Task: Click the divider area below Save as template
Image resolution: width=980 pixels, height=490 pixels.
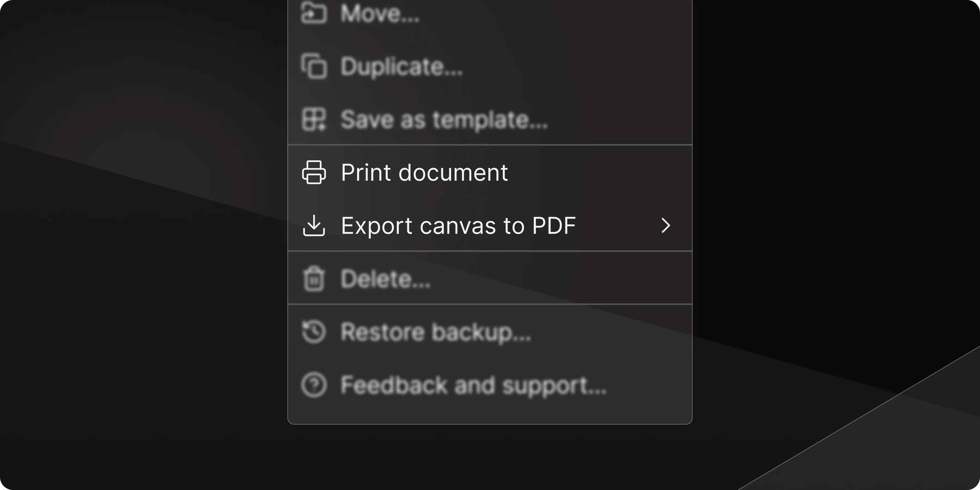Action: pyautogui.click(x=490, y=144)
